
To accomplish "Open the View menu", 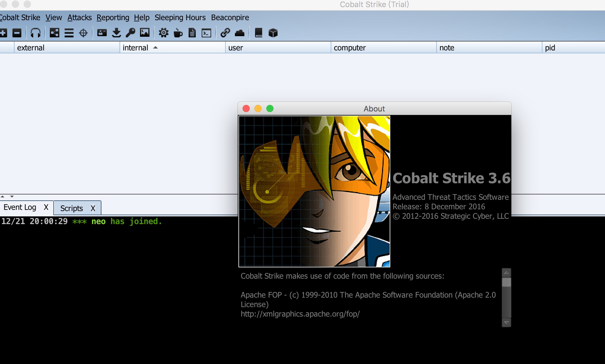I will pos(54,17).
